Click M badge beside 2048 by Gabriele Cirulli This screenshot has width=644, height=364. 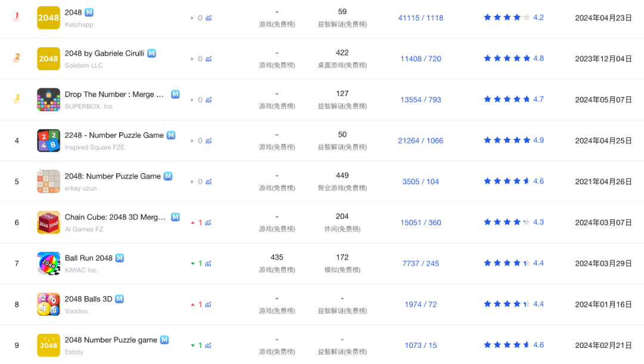tap(151, 54)
